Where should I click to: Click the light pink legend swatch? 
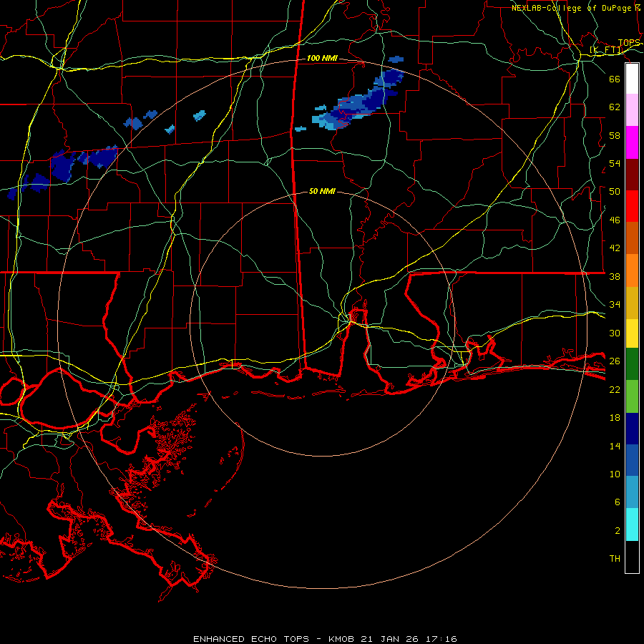coord(632,109)
